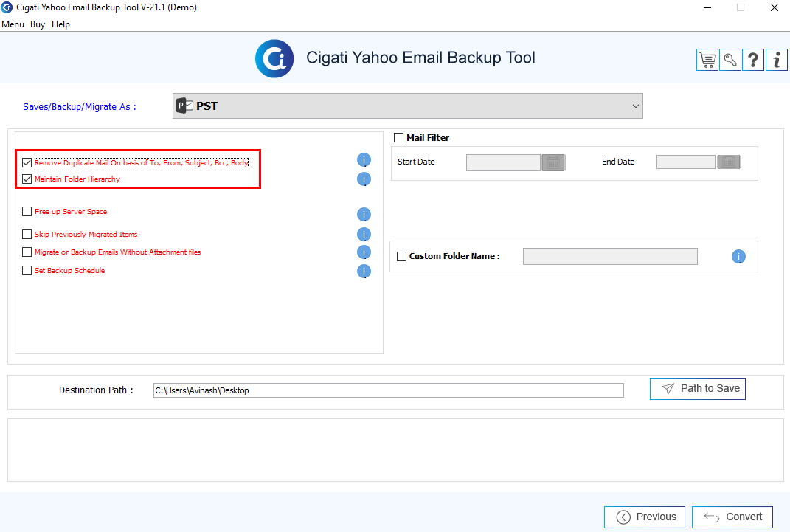Image resolution: width=790 pixels, height=532 pixels.
Task: Enable Free up Server Space
Action: pos(27,212)
